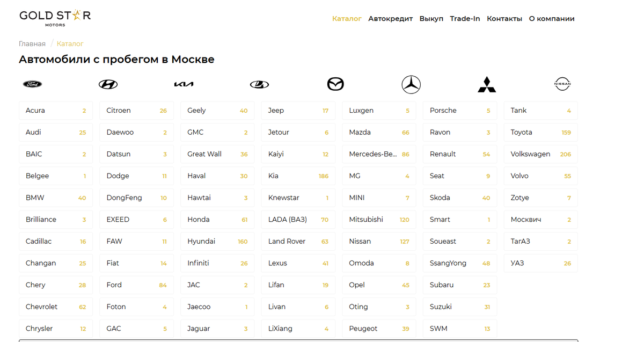Screen dimensions: 644x342
Task: Select the Ford brand logo icon
Action: click(32, 84)
